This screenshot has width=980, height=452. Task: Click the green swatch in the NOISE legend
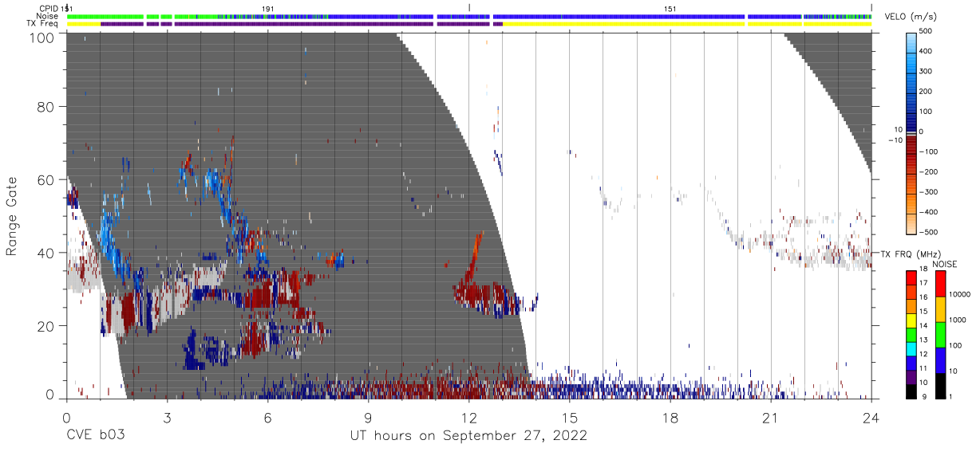point(940,334)
